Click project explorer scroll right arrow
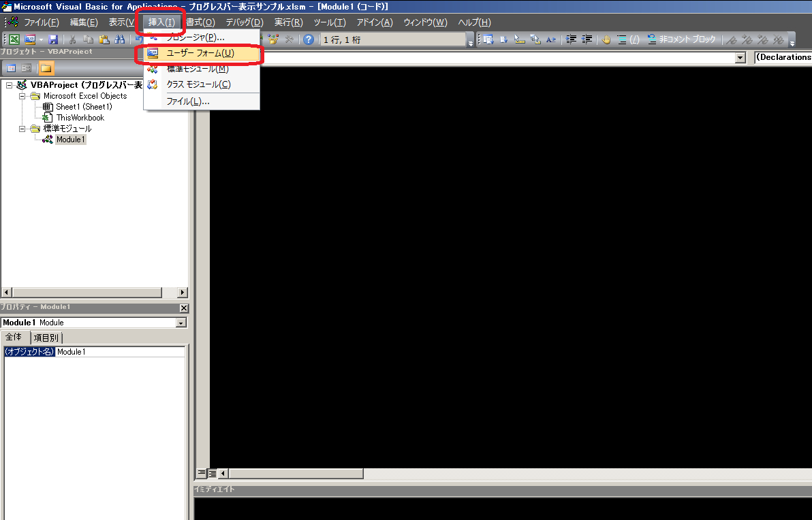Viewport: 812px width, 520px height. pyautogui.click(x=182, y=293)
